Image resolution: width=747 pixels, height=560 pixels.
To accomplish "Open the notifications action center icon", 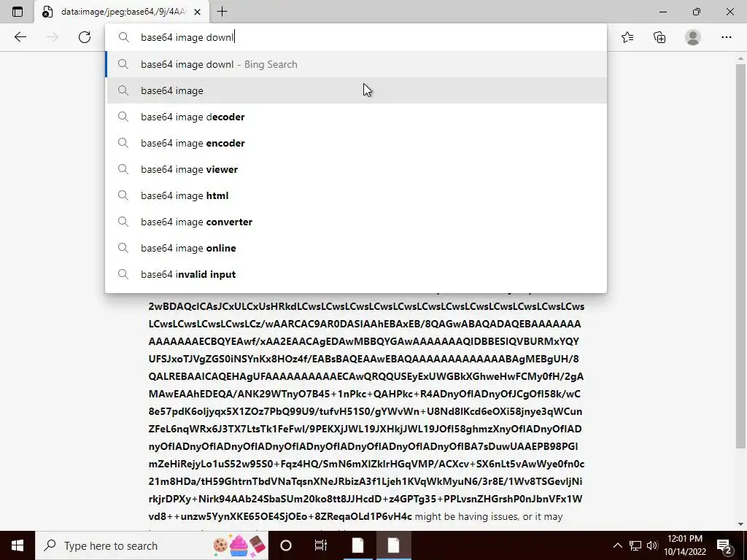I will pyautogui.click(x=724, y=545).
